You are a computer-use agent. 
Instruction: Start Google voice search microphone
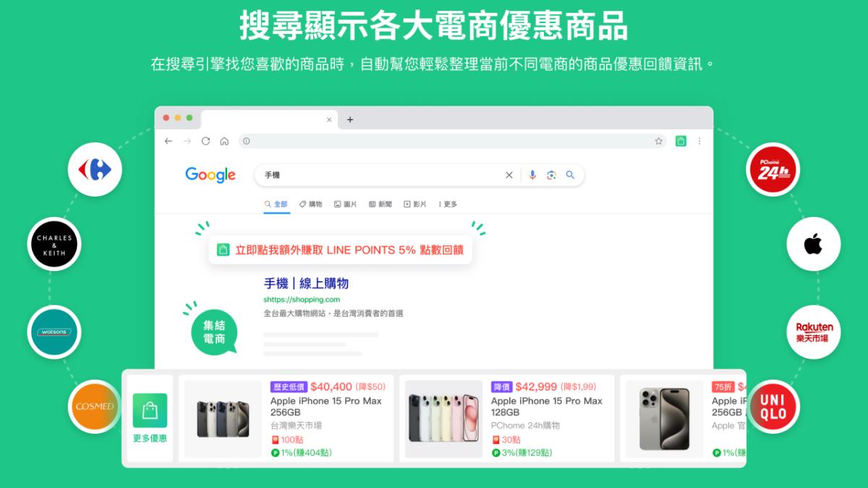pos(532,175)
